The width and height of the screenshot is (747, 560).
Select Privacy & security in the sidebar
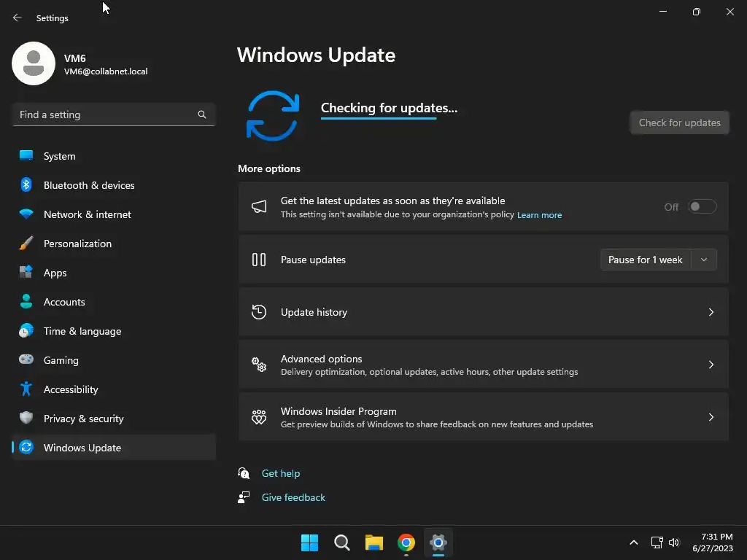(113, 418)
